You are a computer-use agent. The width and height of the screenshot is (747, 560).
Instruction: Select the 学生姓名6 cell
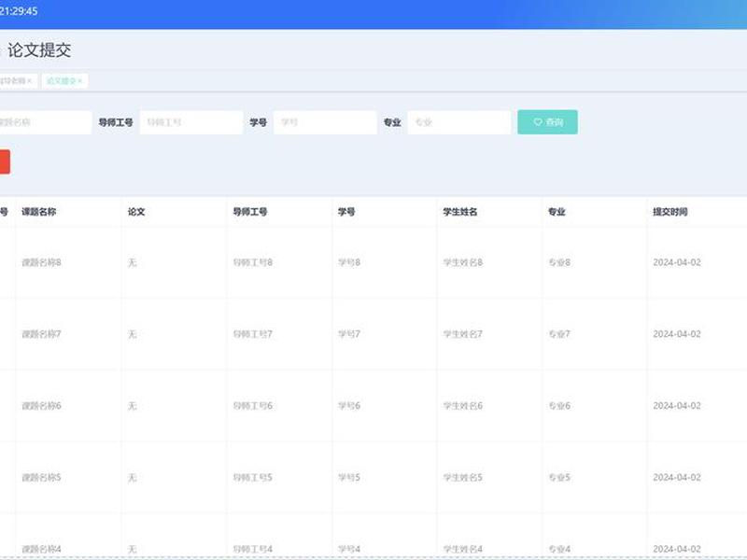pyautogui.click(x=463, y=406)
